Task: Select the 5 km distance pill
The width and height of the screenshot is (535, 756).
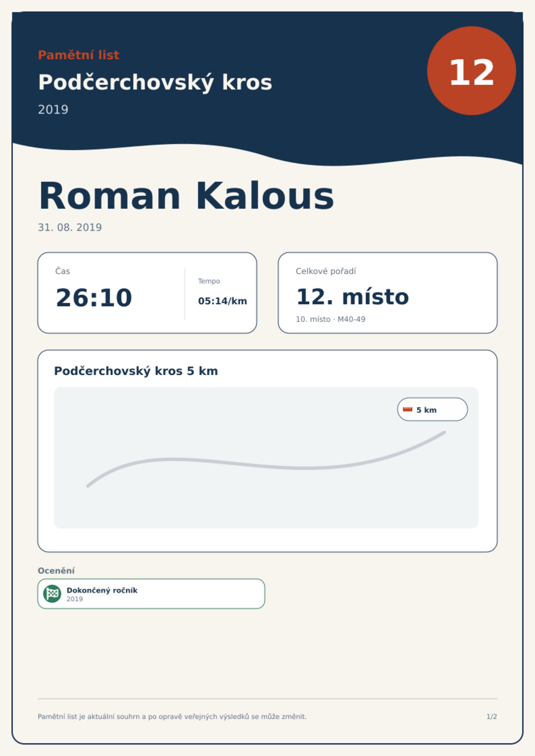Action: tap(432, 409)
